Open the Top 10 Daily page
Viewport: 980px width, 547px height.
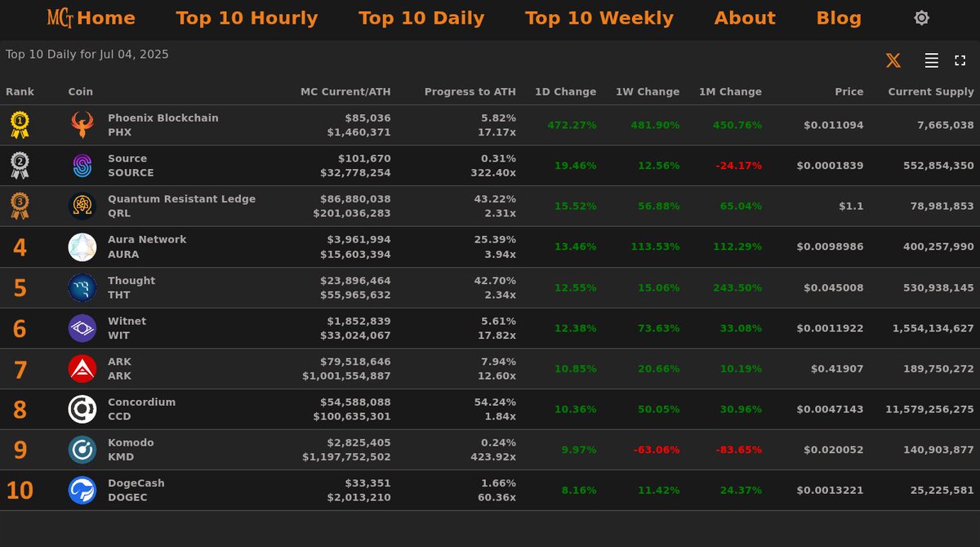click(x=421, y=18)
